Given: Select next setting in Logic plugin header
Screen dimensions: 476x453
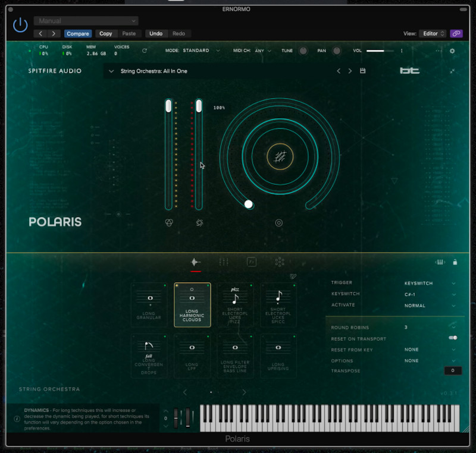Looking at the screenshot, I should (54, 34).
